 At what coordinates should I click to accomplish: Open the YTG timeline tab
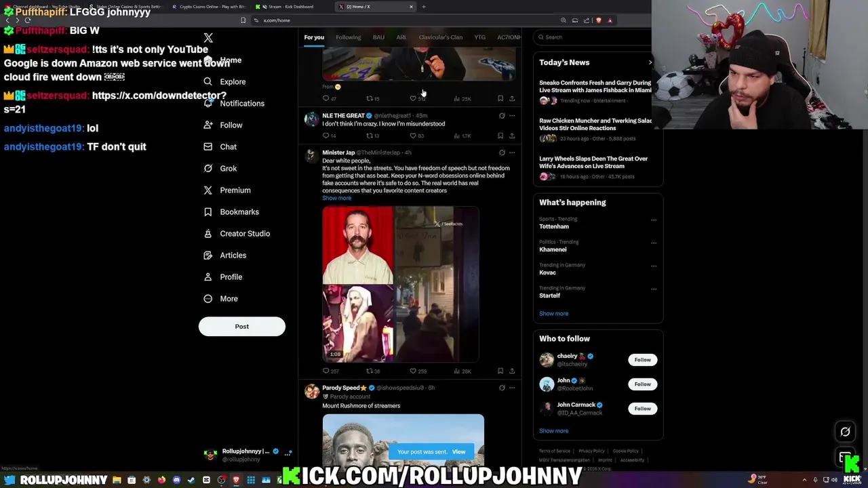click(x=479, y=37)
